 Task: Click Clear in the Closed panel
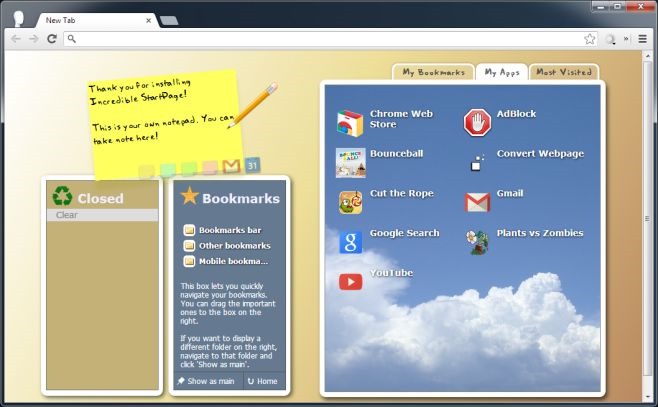(x=102, y=215)
